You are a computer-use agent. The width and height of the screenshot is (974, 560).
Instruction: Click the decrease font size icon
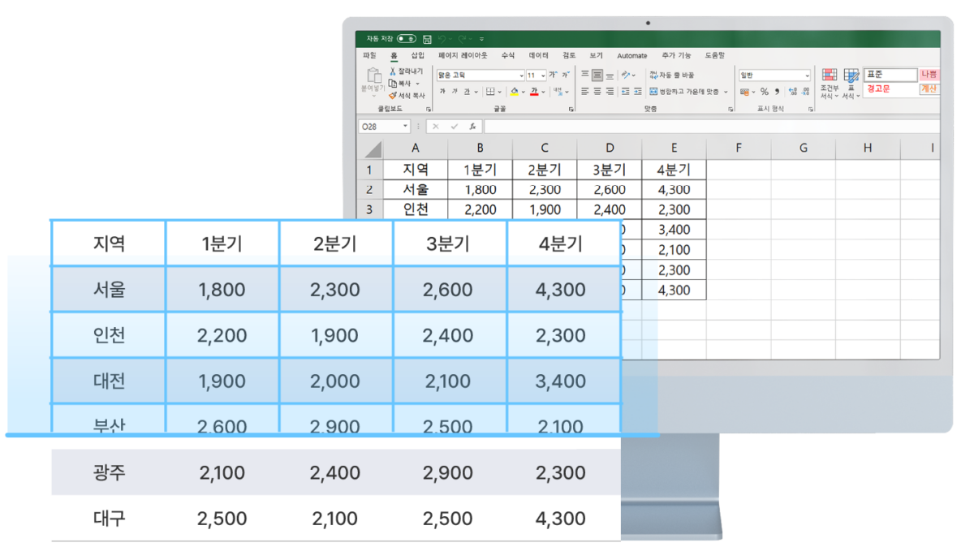(x=567, y=75)
